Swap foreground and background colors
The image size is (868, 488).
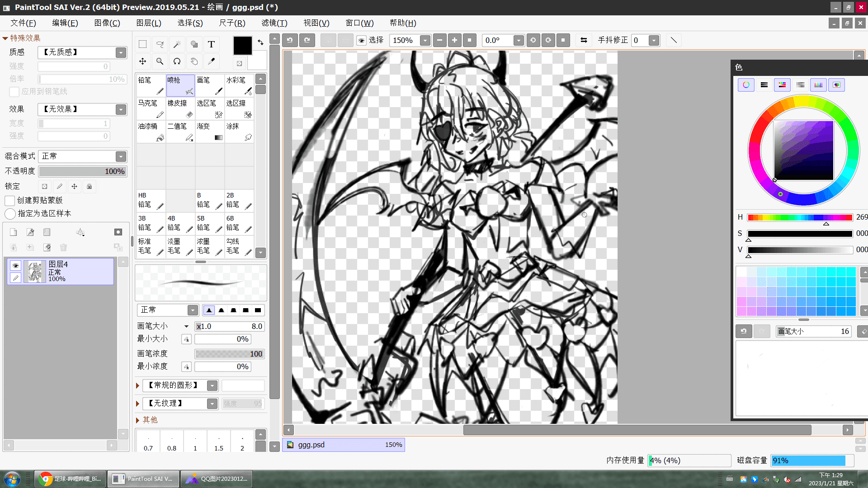coord(260,42)
